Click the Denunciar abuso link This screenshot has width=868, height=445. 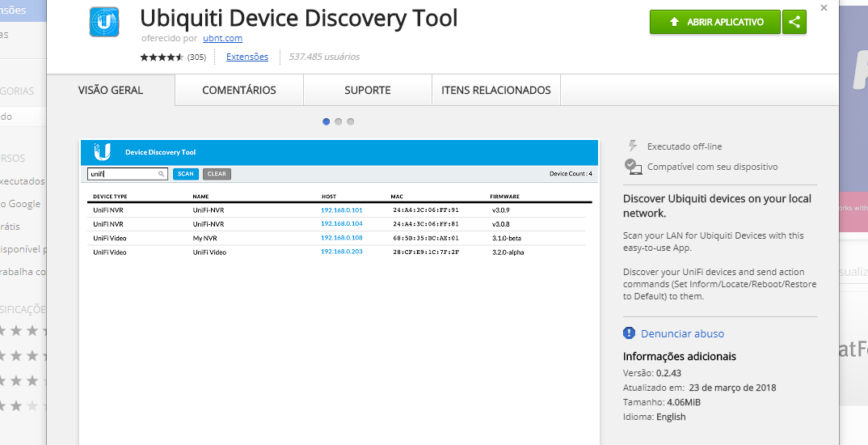tap(682, 333)
